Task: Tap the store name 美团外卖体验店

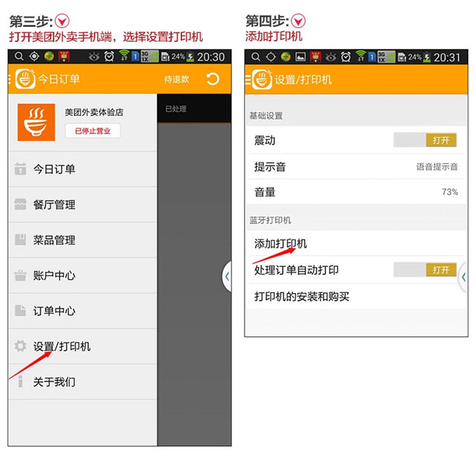Action: coord(94,112)
